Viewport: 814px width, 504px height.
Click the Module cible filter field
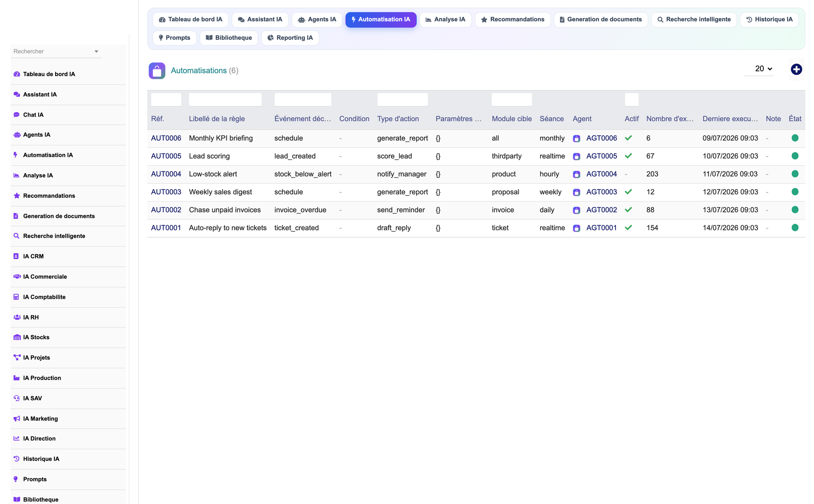512,100
